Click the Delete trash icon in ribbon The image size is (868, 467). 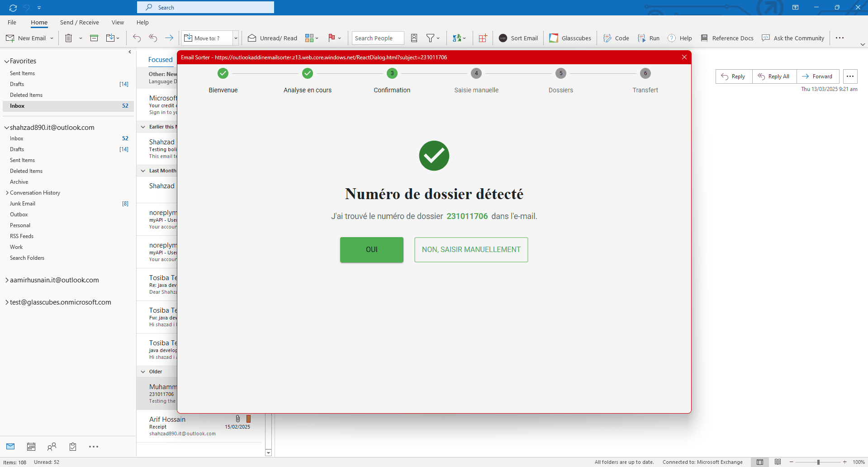tap(68, 38)
